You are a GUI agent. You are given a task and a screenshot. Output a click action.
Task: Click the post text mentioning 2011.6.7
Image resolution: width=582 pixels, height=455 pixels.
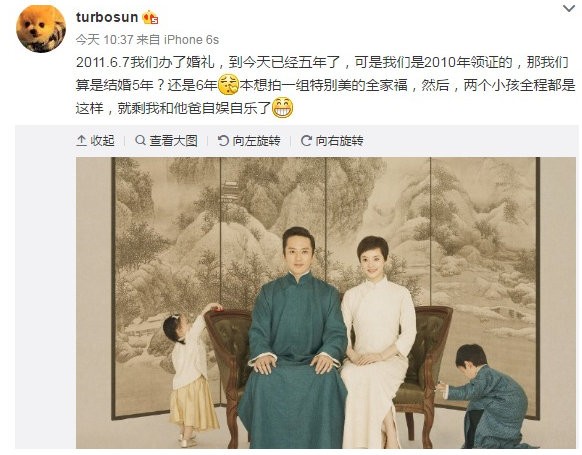[325, 85]
